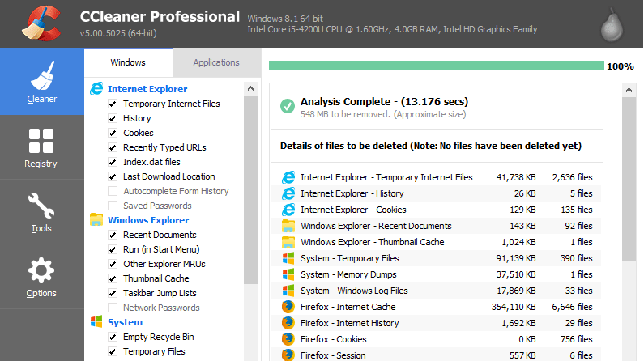Viewport: 644px width, 361px height.
Task: Click Windows Explorer - Recent Documents row text
Action: (x=376, y=226)
